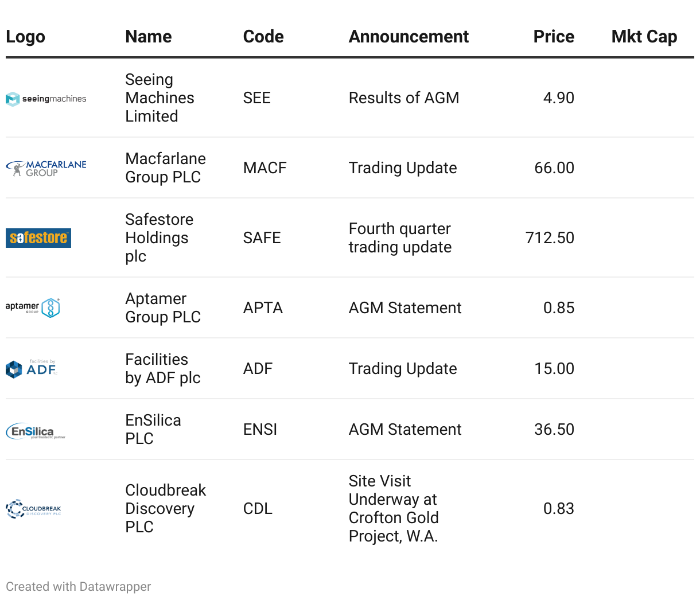Click the Seeing Machines logo

(46, 99)
